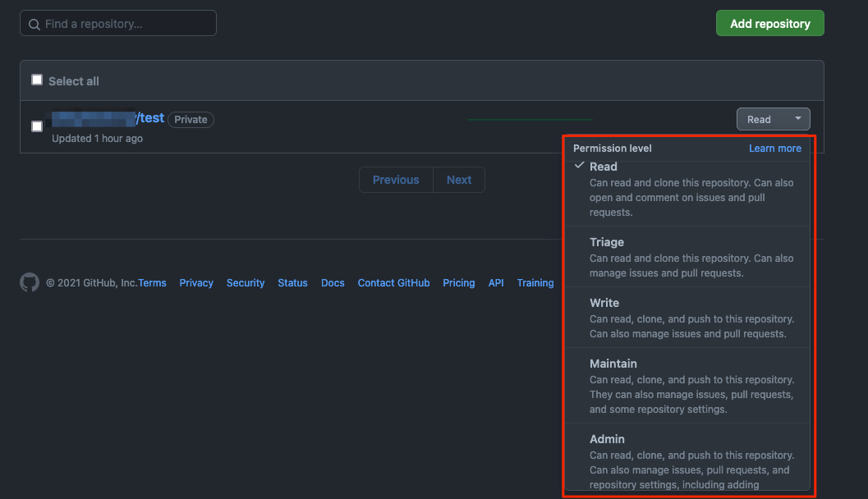Image resolution: width=868 pixels, height=499 pixels.
Task: Go to the Next page
Action: (x=459, y=180)
